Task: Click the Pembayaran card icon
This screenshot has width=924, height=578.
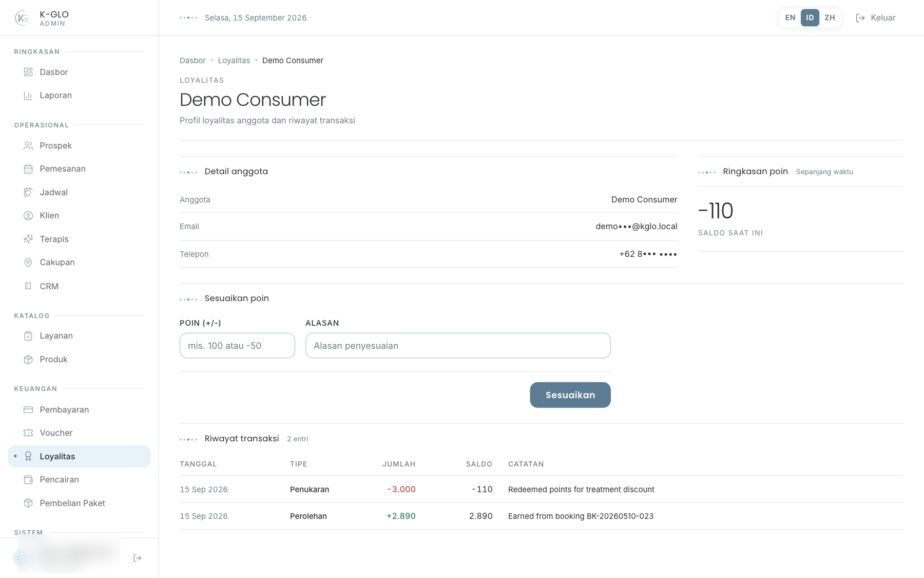Action: tap(28, 409)
